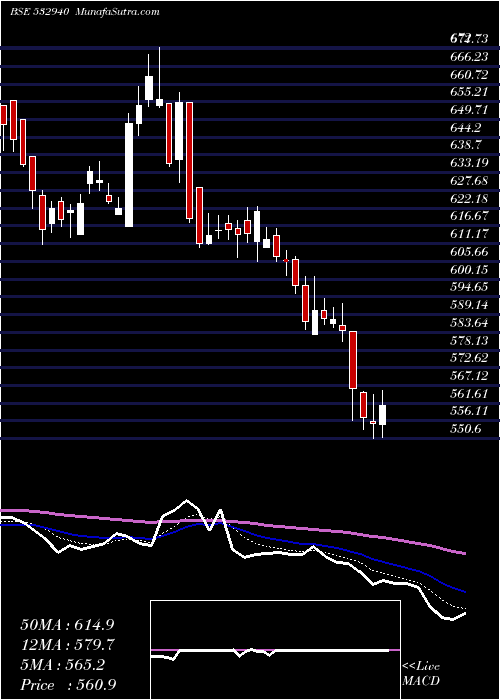This screenshot has height=700, width=500.
Task: Click the BSE 532940 ticker label
Action: click(x=39, y=12)
